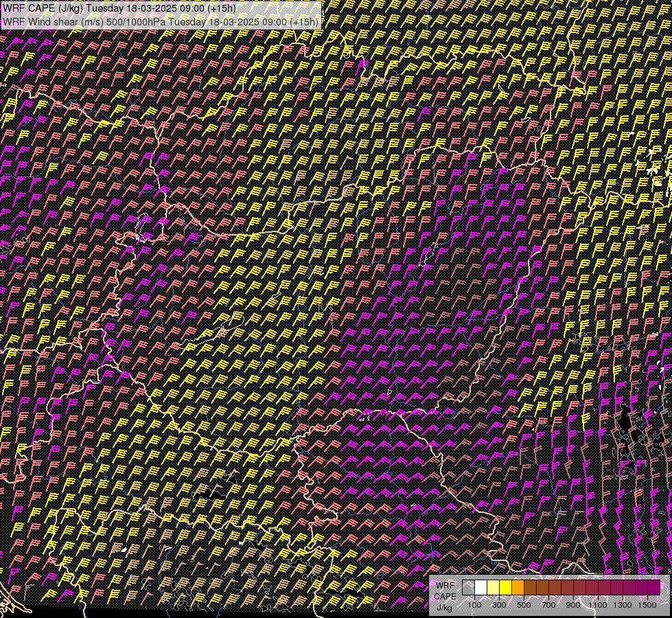Click the CAPE label in legend
The image size is (672, 618).
point(445,597)
